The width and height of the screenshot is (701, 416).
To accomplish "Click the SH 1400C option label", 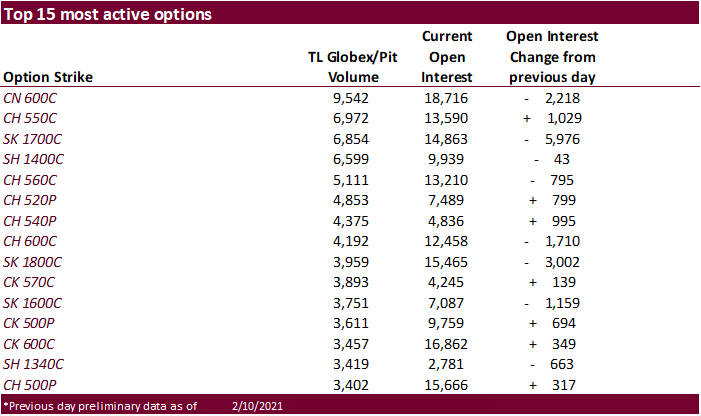I will (34, 159).
